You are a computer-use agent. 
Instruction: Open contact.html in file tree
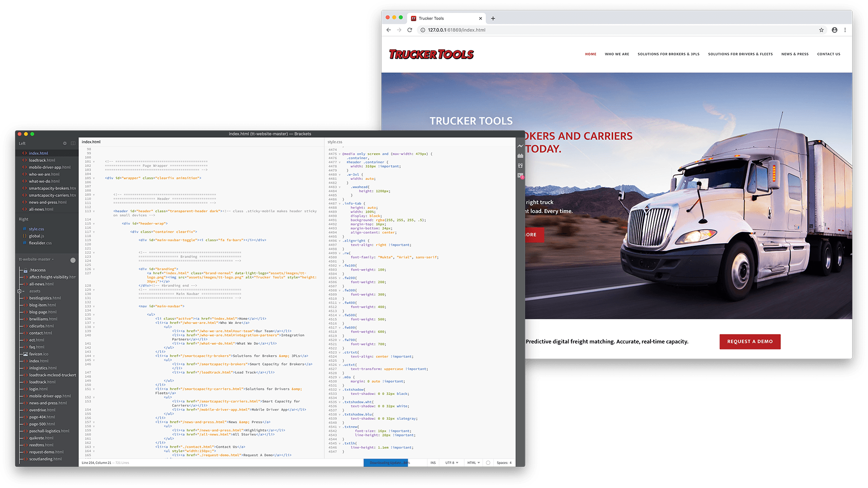(40, 333)
